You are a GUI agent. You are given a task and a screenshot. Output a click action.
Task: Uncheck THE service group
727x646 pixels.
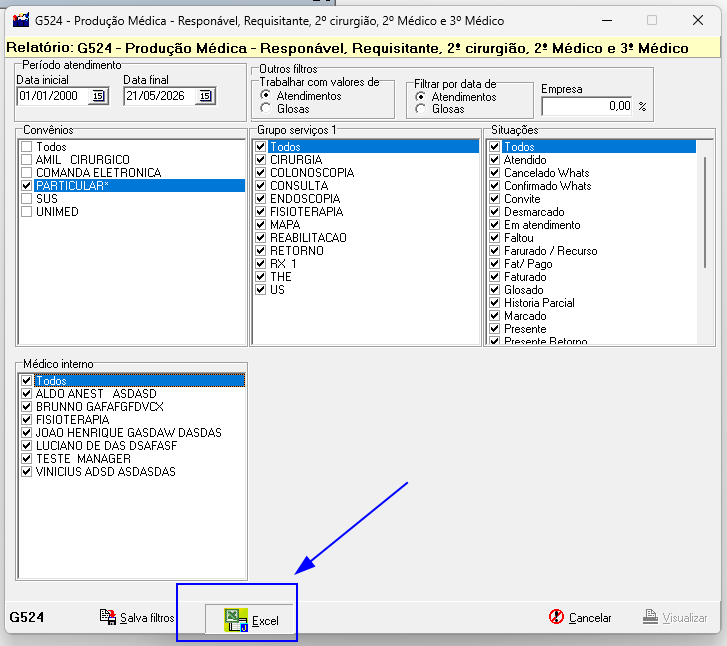pos(261,276)
